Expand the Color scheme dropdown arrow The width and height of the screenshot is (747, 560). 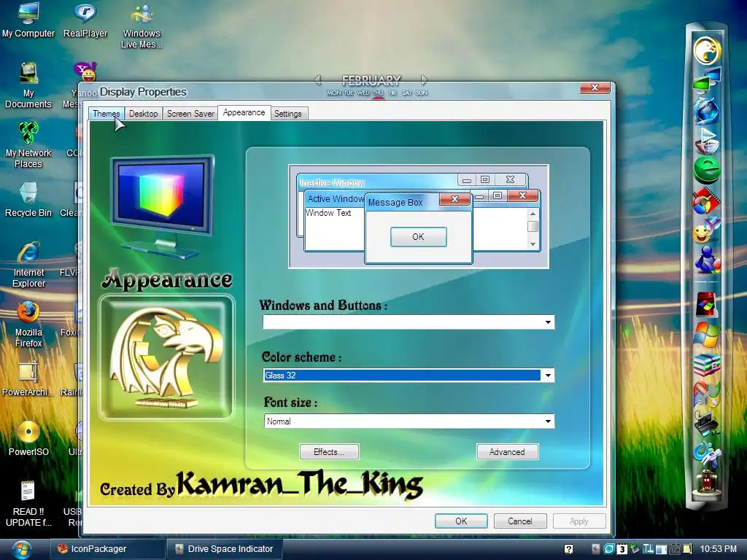(548, 376)
